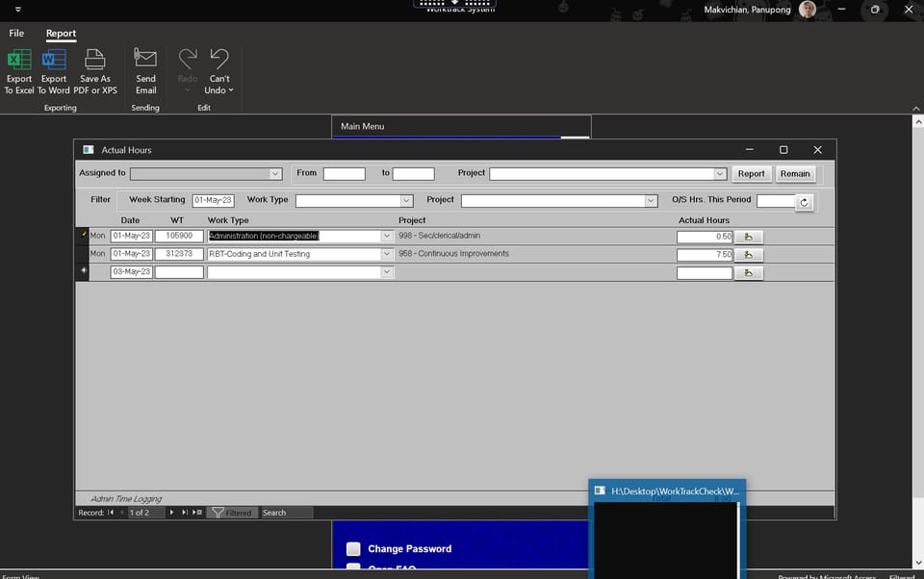This screenshot has height=579, width=924.
Task: Click the 7.50 actual hours field
Action: [705, 255]
